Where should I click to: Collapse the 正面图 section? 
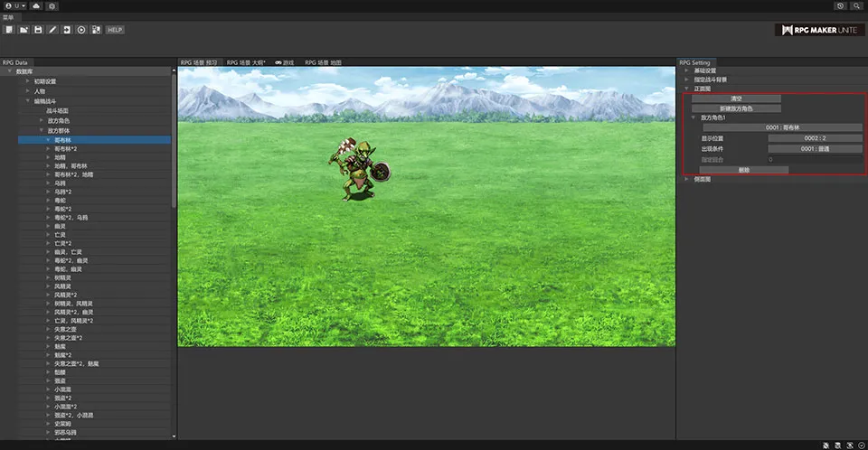click(687, 89)
